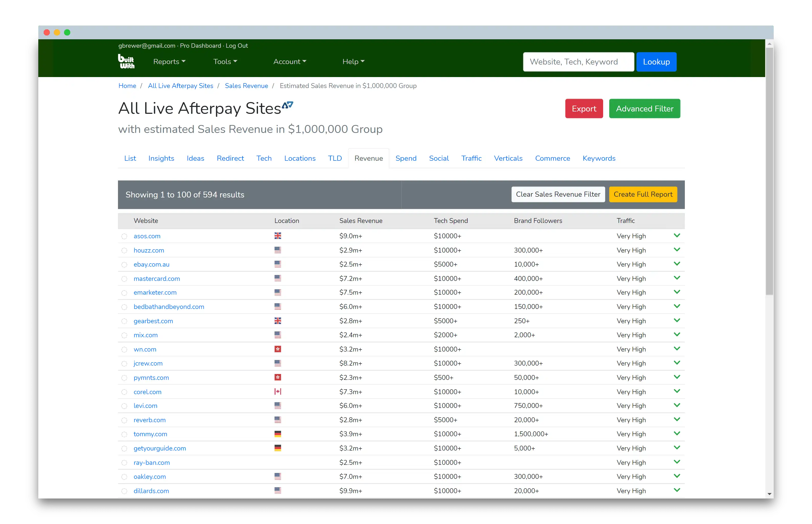
Task: Switch to the Traffic tab
Action: click(x=471, y=158)
